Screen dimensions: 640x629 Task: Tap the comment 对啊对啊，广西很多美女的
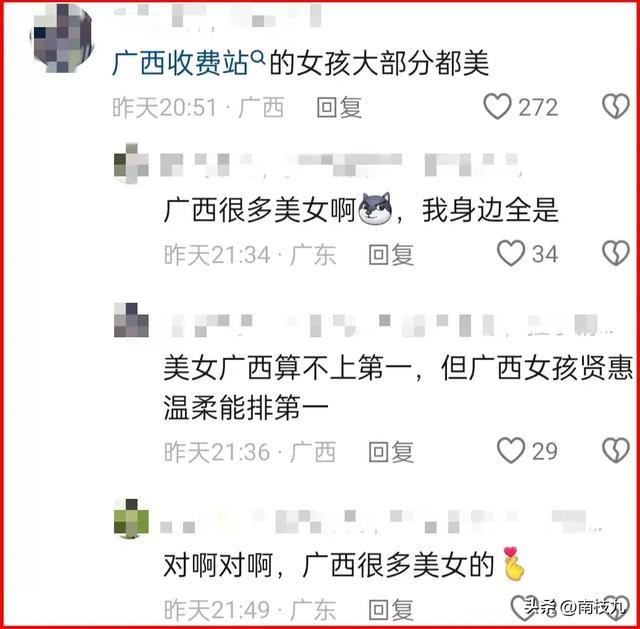point(344,565)
